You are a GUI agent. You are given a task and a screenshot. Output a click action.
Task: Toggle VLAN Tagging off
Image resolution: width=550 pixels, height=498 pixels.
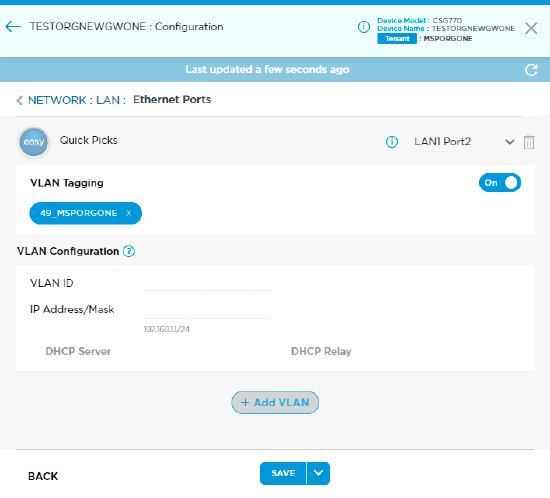[500, 183]
